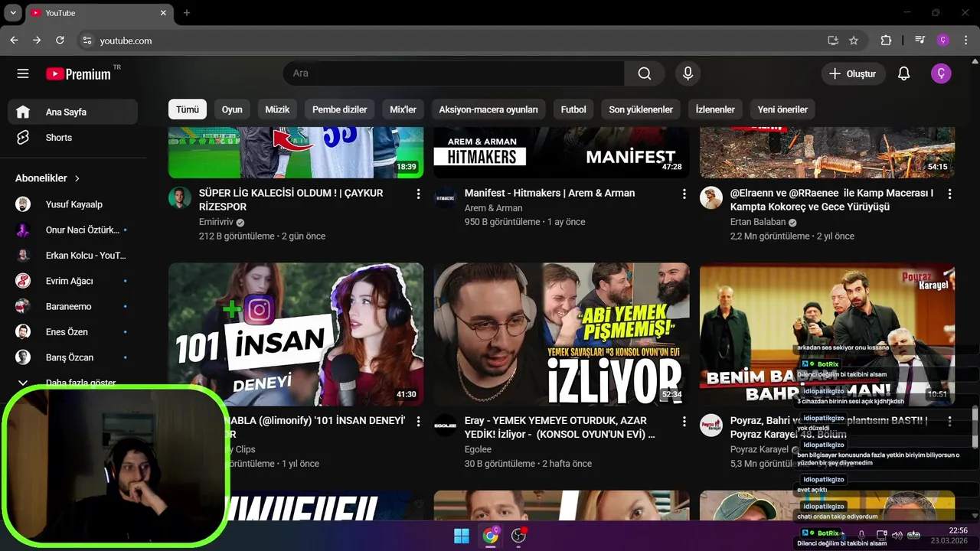Open Baraneemo subscription channel

73,306
